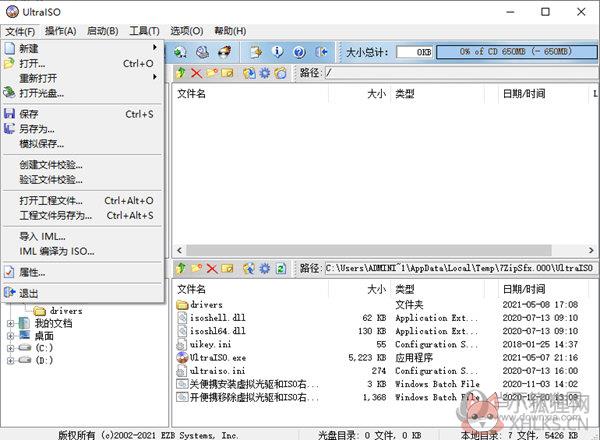This screenshot has height=440, width=600.
Task: Click the local path field with C:\Users
Action: click(461, 268)
